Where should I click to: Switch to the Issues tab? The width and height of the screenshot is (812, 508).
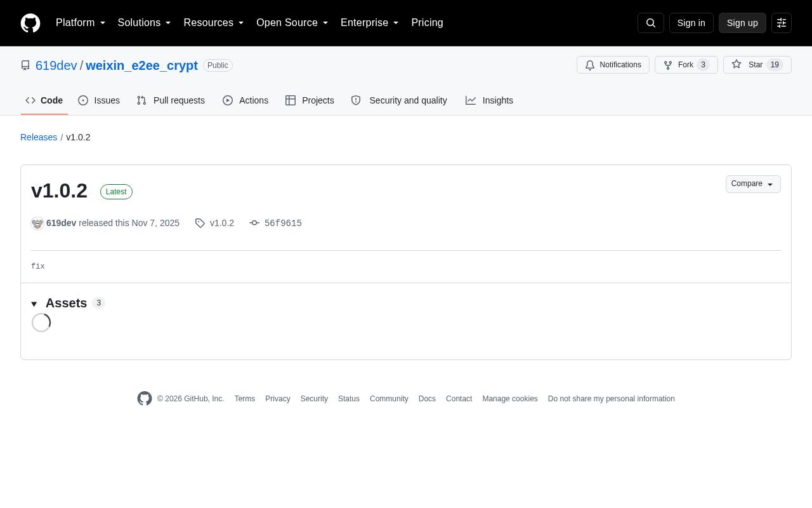99,100
